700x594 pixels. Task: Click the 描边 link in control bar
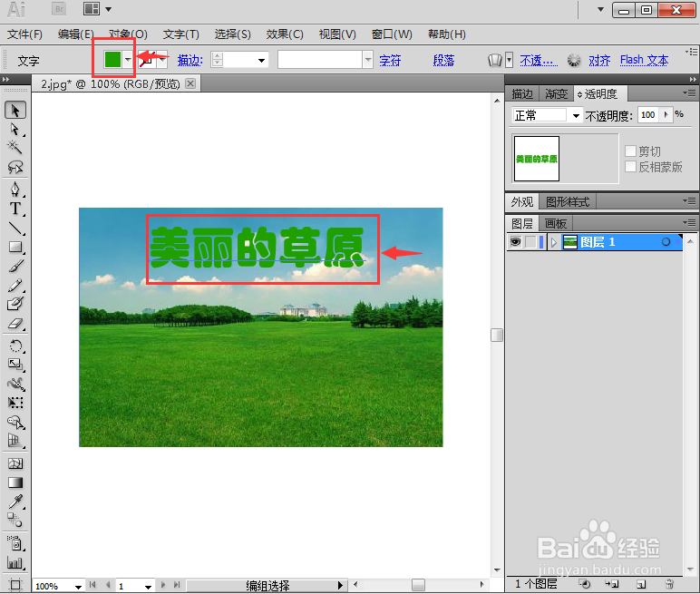pos(190,60)
